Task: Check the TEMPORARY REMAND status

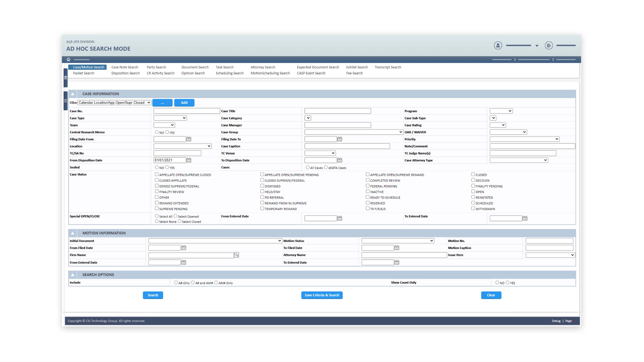Action: (x=262, y=209)
